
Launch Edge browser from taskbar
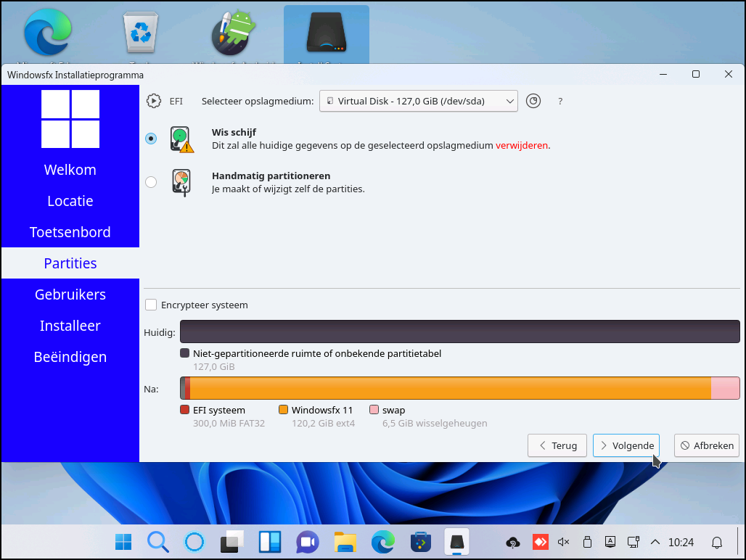[x=383, y=542]
